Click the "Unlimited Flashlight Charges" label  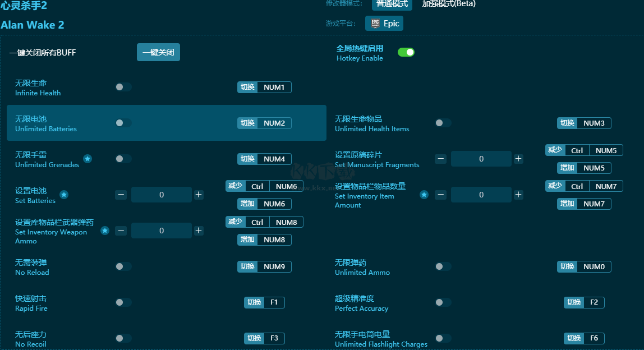click(381, 344)
